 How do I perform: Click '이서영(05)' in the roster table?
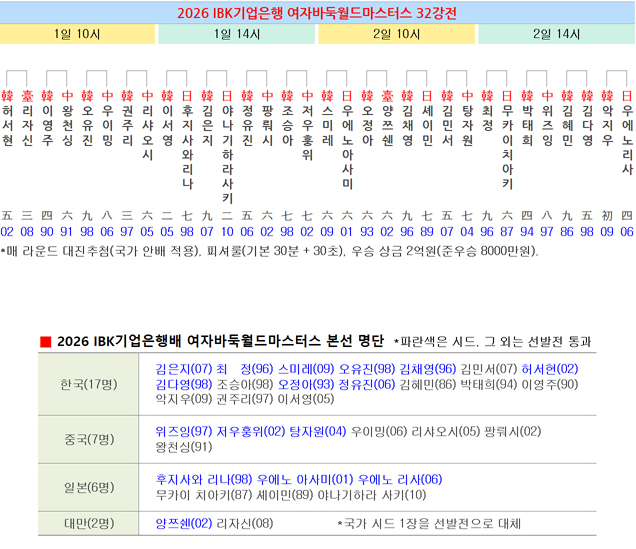pyautogui.click(x=306, y=399)
